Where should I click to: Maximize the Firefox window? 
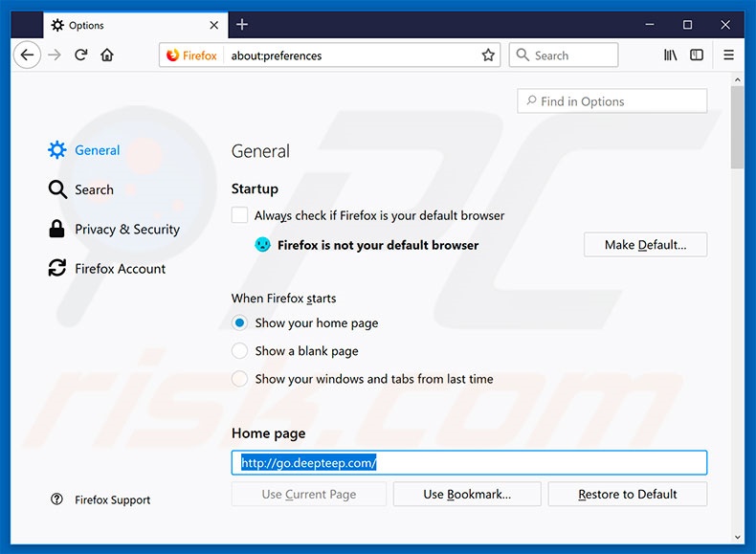pyautogui.click(x=687, y=25)
